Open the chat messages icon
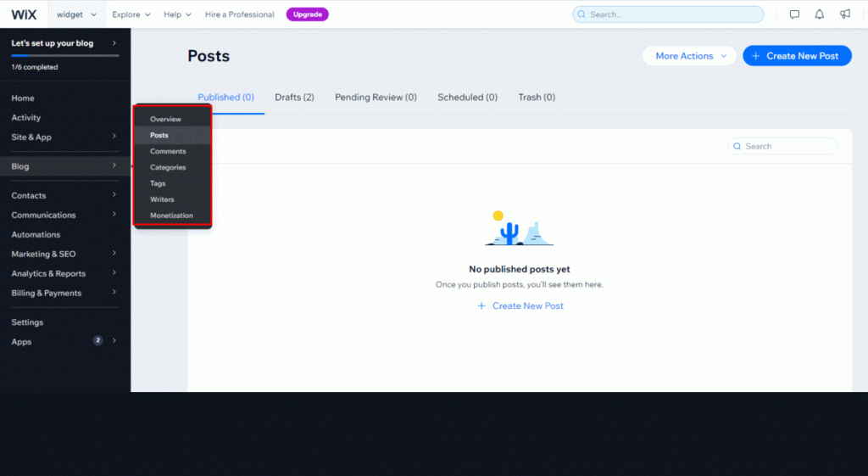Image resolution: width=868 pixels, height=476 pixels. tap(794, 14)
